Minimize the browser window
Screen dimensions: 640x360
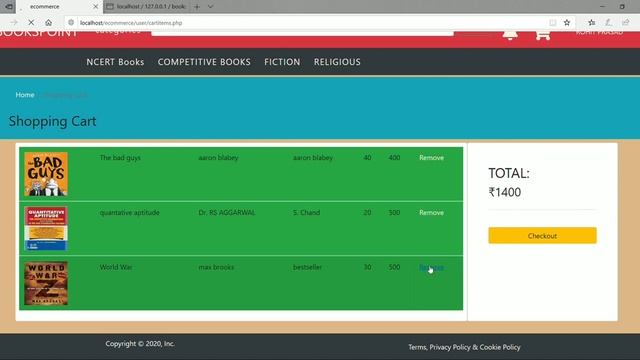[x=602, y=7]
